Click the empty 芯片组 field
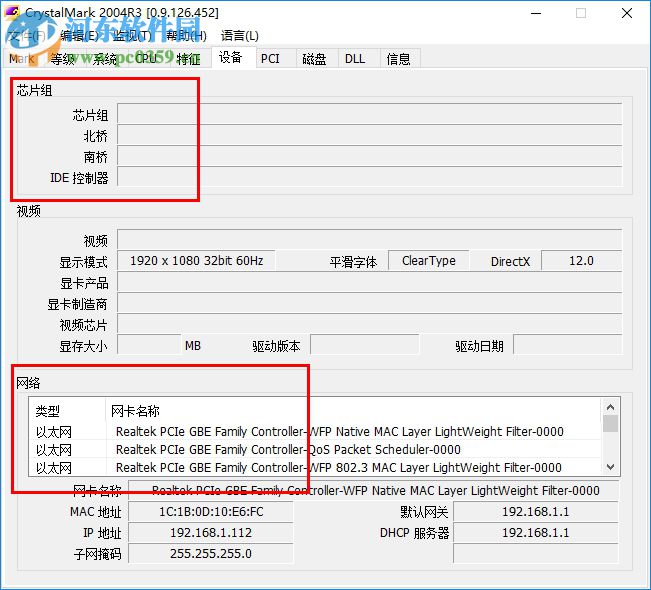 click(370, 114)
